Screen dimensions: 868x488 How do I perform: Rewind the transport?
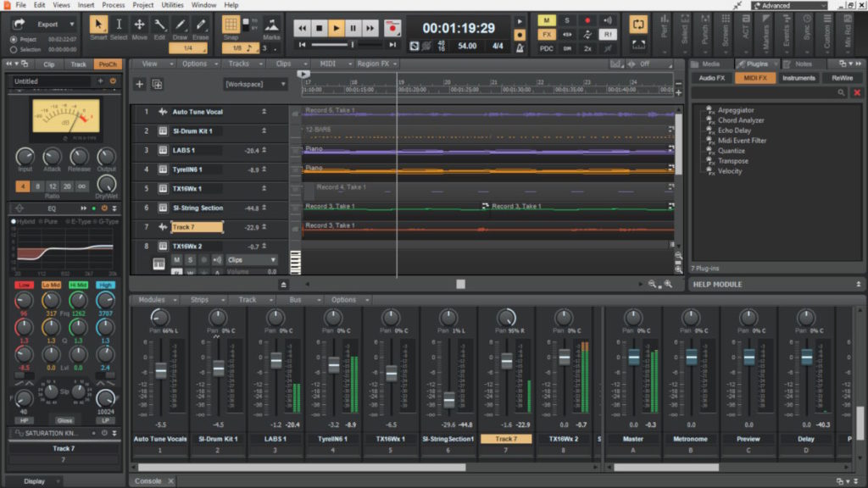click(x=302, y=28)
